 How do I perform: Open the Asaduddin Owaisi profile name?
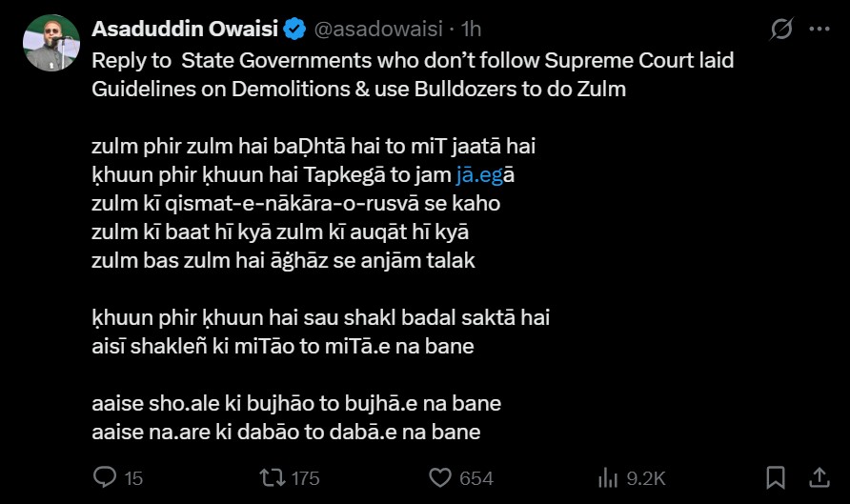tap(185, 30)
